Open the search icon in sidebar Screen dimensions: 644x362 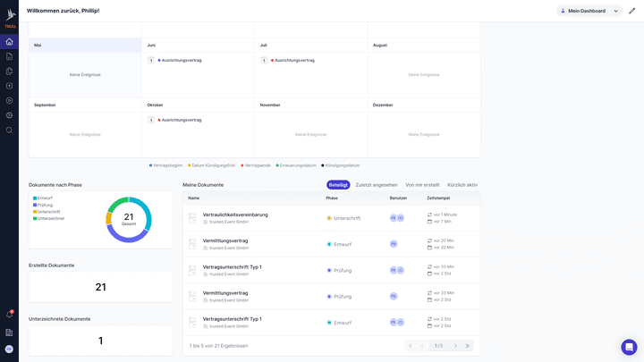[9, 130]
